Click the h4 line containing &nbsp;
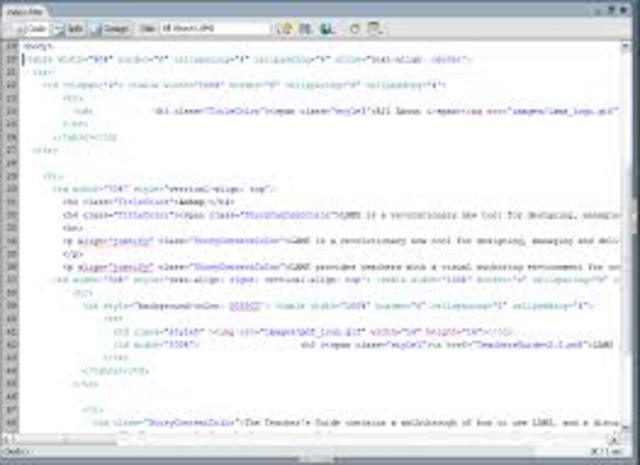Screen dimensions: 640x465 click(x=149, y=202)
